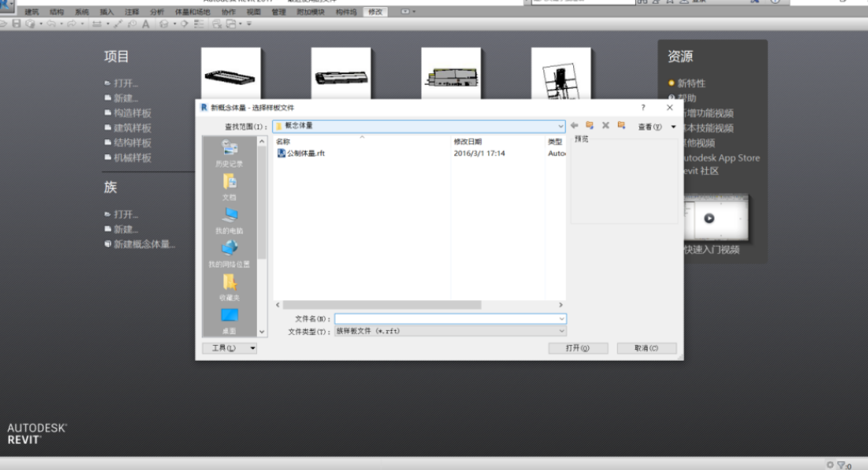Image resolution: width=868 pixels, height=470 pixels.
Task: Open the 注释 (Annotate) ribbon tab
Action: coord(132,12)
